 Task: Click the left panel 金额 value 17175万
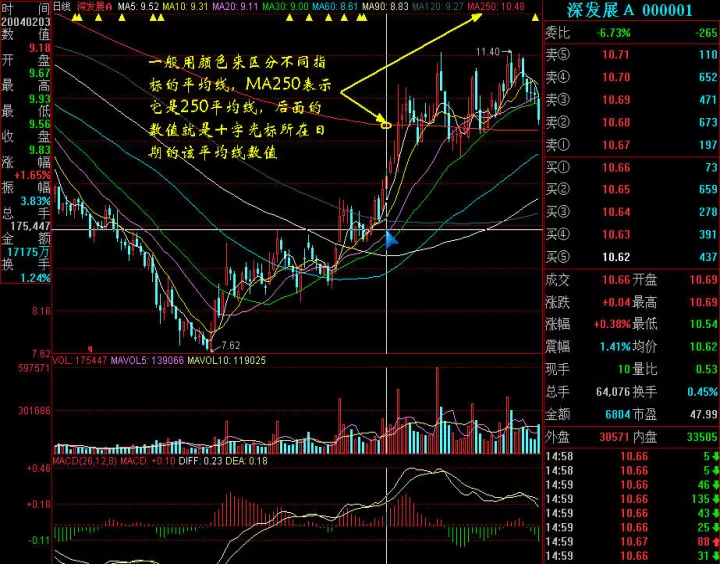[28, 252]
